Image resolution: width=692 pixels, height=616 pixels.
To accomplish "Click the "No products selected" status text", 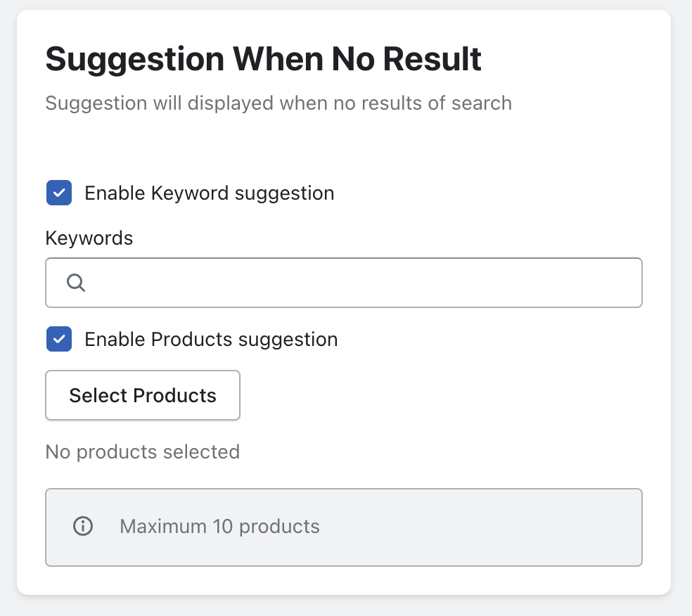I will coord(142,451).
